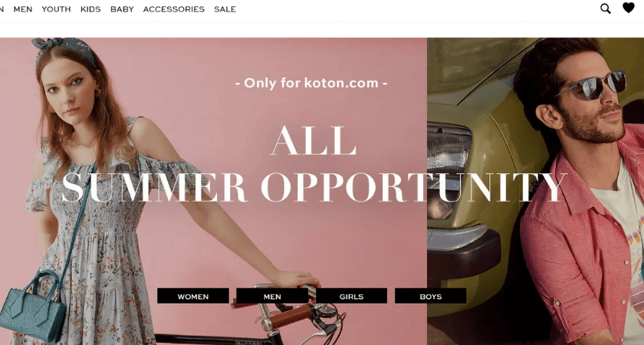Click the man's sunglasses in the banner
Viewport: 644px width, 345px height.
coord(591,85)
